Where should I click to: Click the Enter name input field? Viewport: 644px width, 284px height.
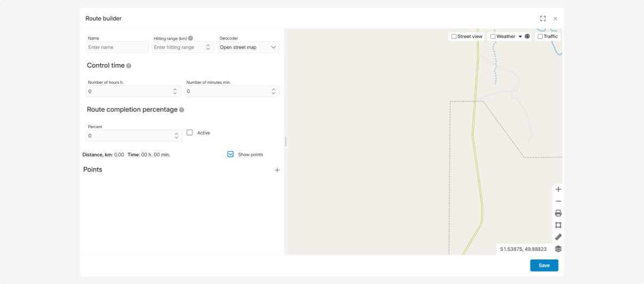click(x=117, y=48)
